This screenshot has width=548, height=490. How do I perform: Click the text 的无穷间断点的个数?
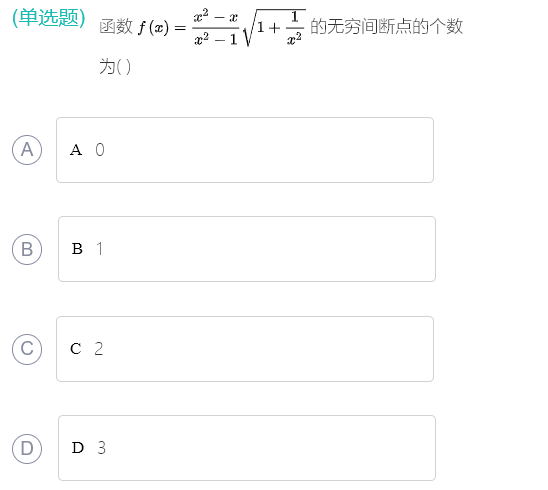point(387,26)
